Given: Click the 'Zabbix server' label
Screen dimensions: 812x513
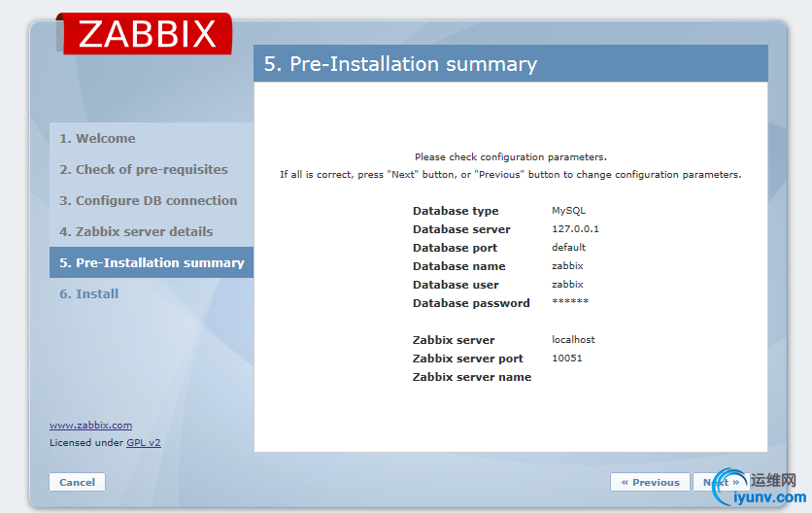Looking at the screenshot, I should (x=454, y=340).
